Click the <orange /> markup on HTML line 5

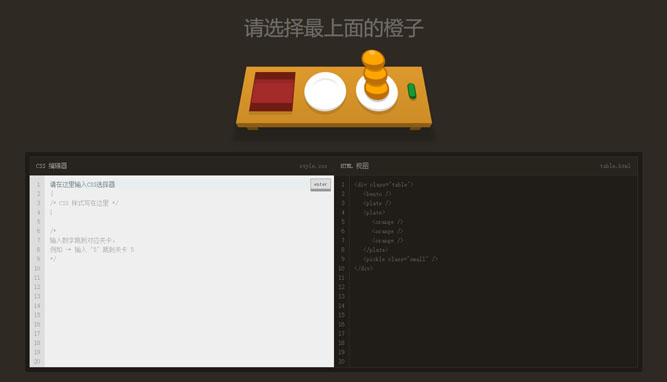coord(387,222)
